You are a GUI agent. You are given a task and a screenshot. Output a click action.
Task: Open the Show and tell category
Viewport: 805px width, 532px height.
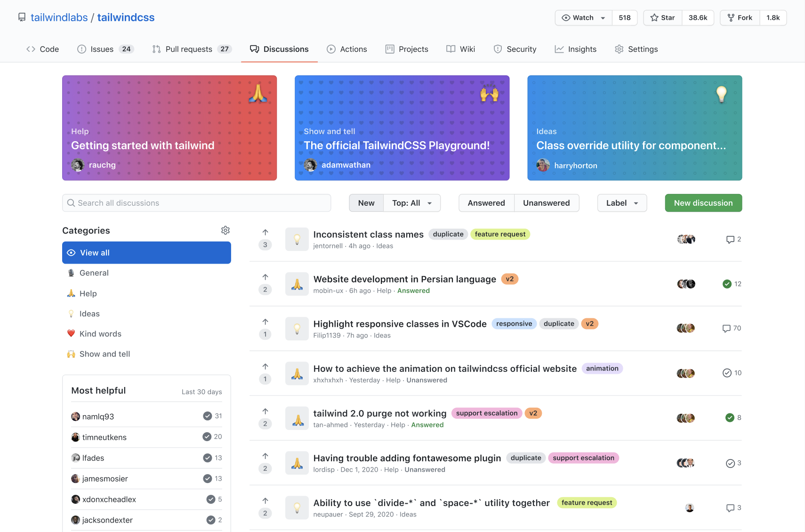point(105,354)
